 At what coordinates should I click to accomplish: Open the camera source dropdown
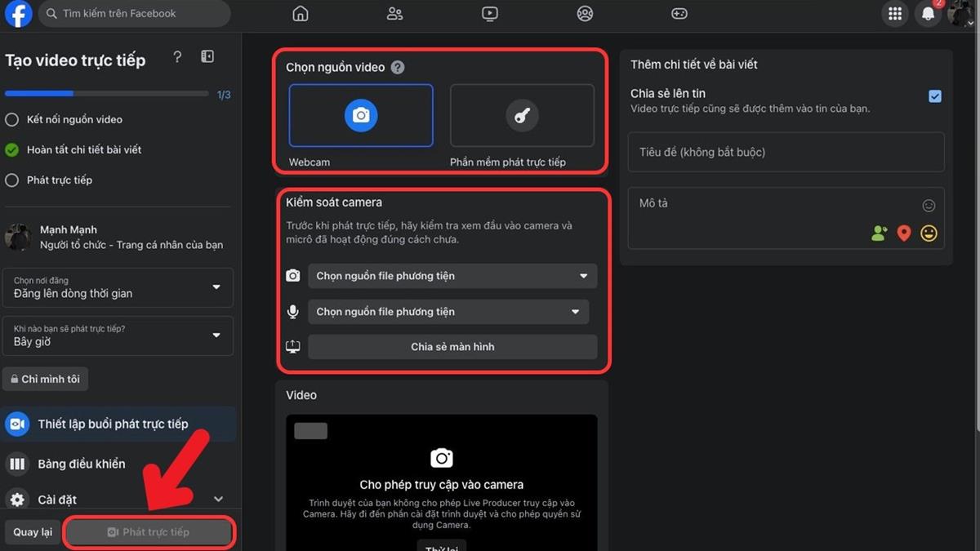point(452,276)
